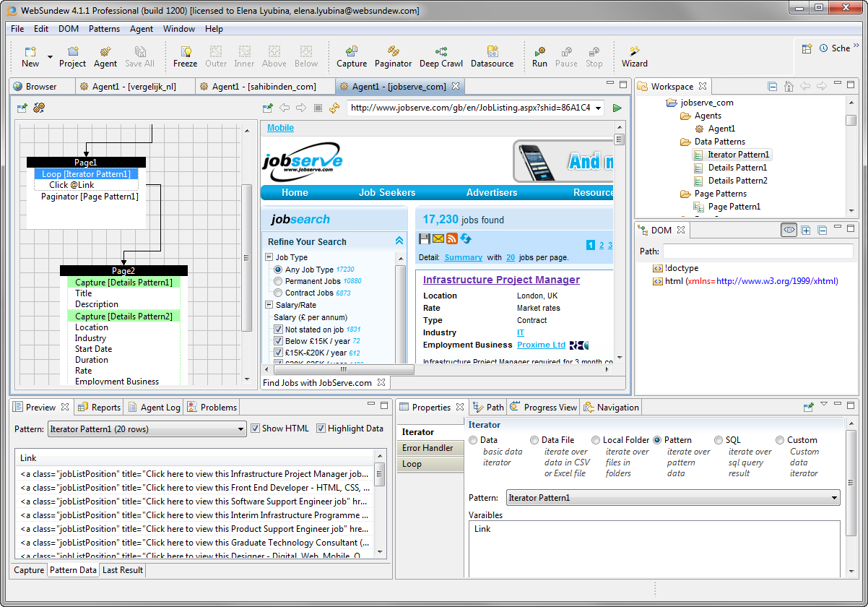Click the Deep Crawl toolbar icon
The image size is (868, 607).
[441, 51]
